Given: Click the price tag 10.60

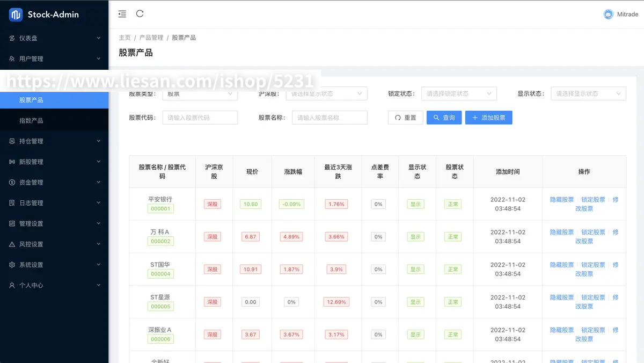Looking at the screenshot, I should click(251, 204).
